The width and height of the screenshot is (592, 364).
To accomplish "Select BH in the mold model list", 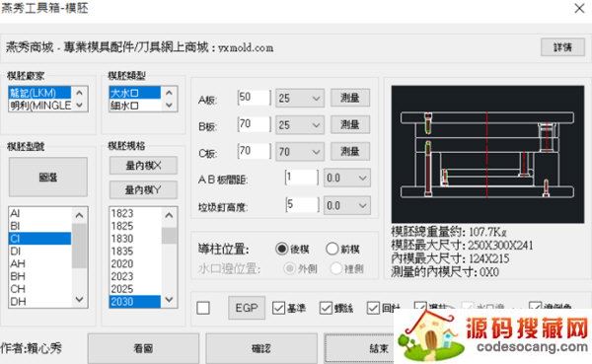I will tap(39, 276).
